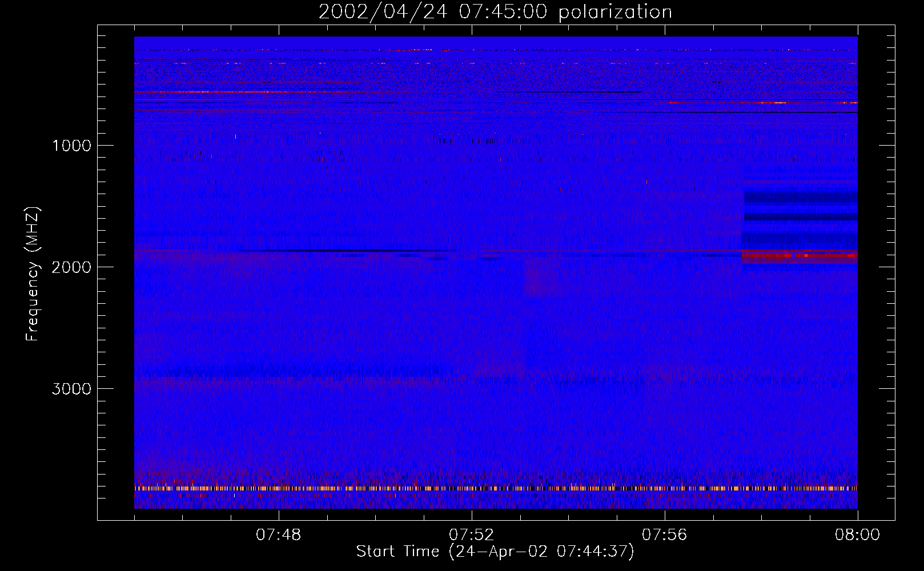Click the 'Frequency (MHZ)' axis label
The image size is (924, 571).
(x=33, y=274)
